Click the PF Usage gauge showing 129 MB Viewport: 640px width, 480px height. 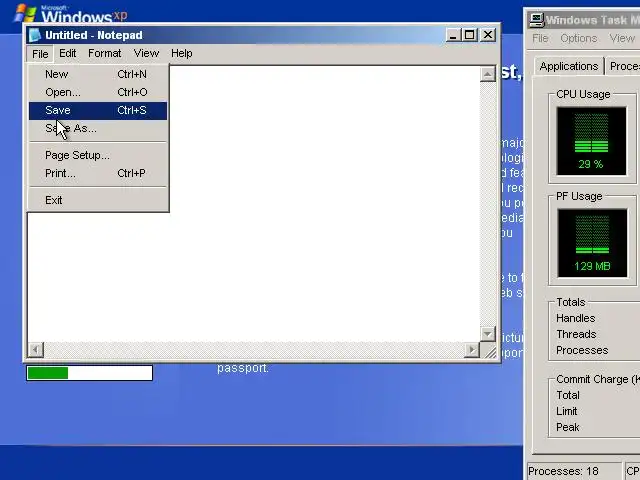(592, 243)
